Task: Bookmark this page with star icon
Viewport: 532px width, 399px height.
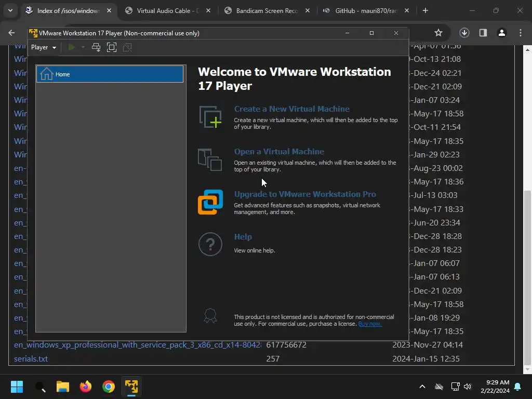Action: (438, 33)
